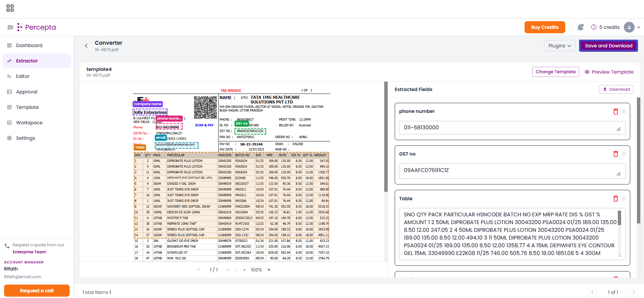Screen dimensions: 644x298
Task: Click the Workspace sidebar icon
Action: [9, 123]
